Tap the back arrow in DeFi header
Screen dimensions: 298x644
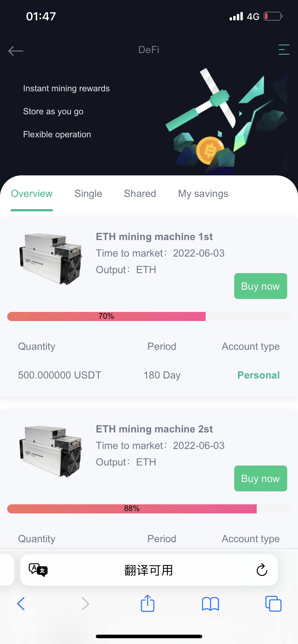16,51
